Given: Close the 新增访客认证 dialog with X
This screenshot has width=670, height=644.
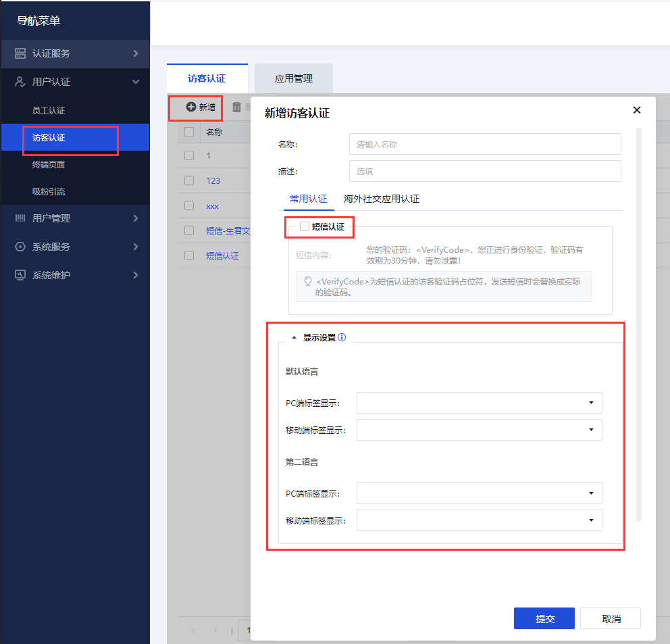Looking at the screenshot, I should point(636,110).
